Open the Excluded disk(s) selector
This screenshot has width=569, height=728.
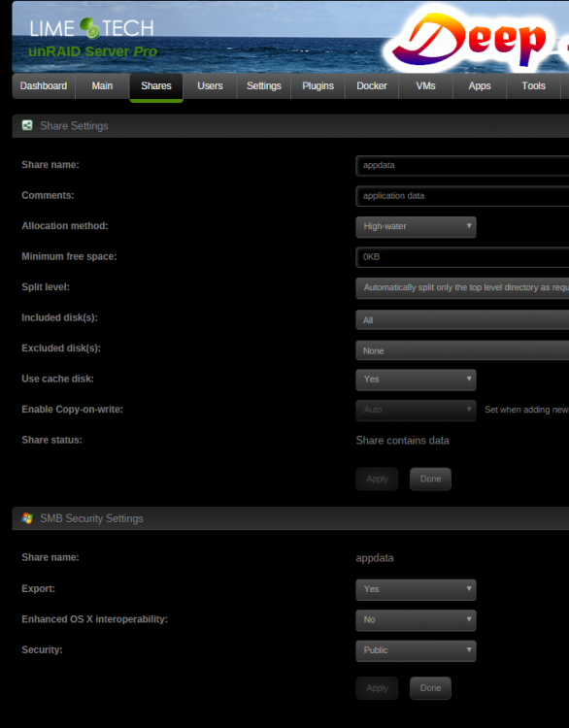pyautogui.click(x=462, y=350)
